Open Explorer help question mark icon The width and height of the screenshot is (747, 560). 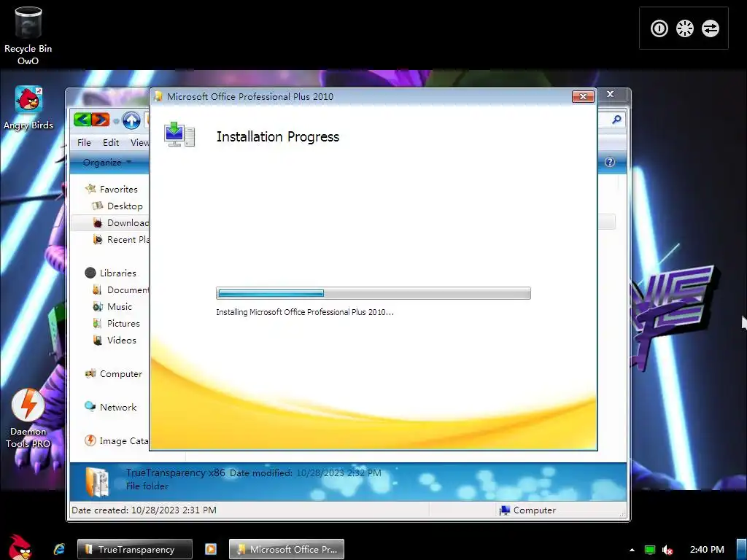[x=610, y=162]
